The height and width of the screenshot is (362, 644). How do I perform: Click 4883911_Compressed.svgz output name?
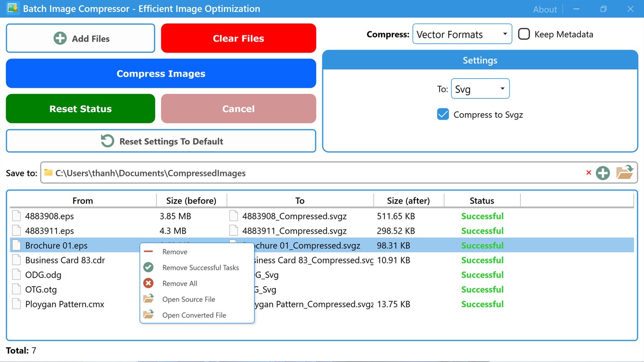coord(295,231)
